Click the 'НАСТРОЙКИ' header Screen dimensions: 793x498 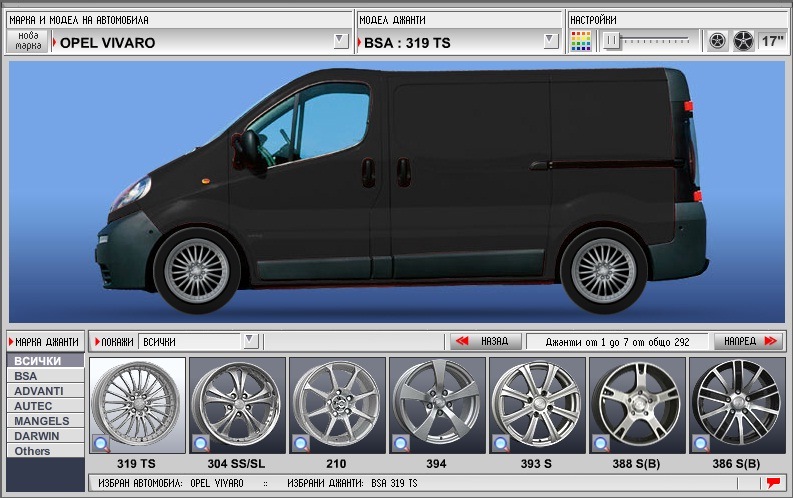[x=593, y=20]
